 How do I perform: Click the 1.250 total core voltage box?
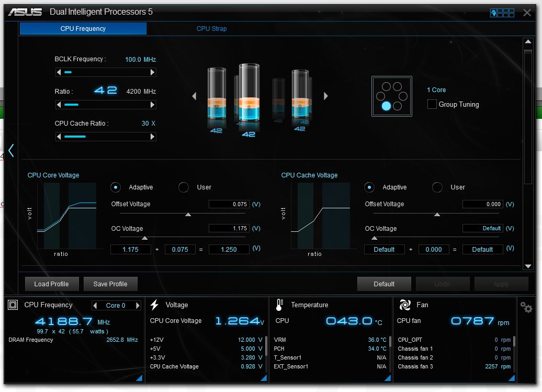[x=229, y=249]
